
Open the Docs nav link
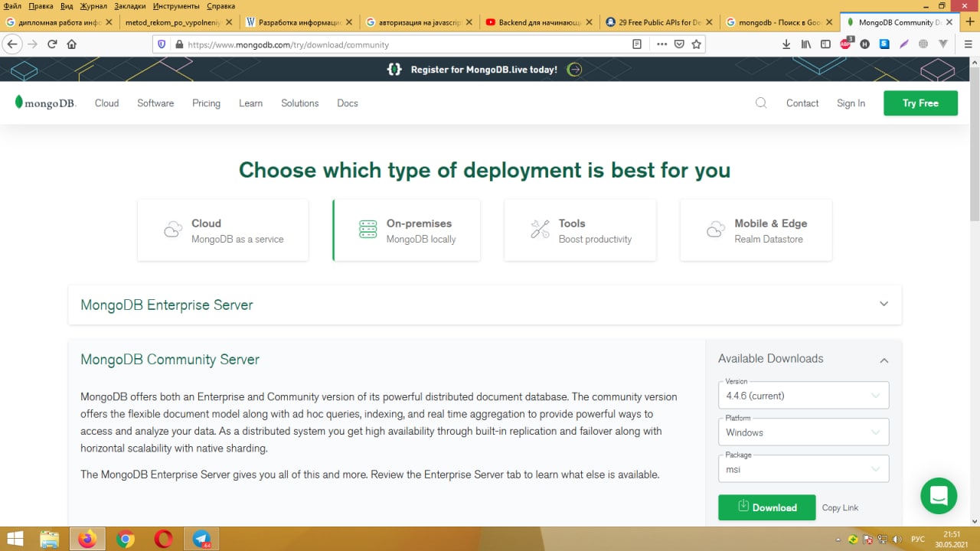(348, 103)
